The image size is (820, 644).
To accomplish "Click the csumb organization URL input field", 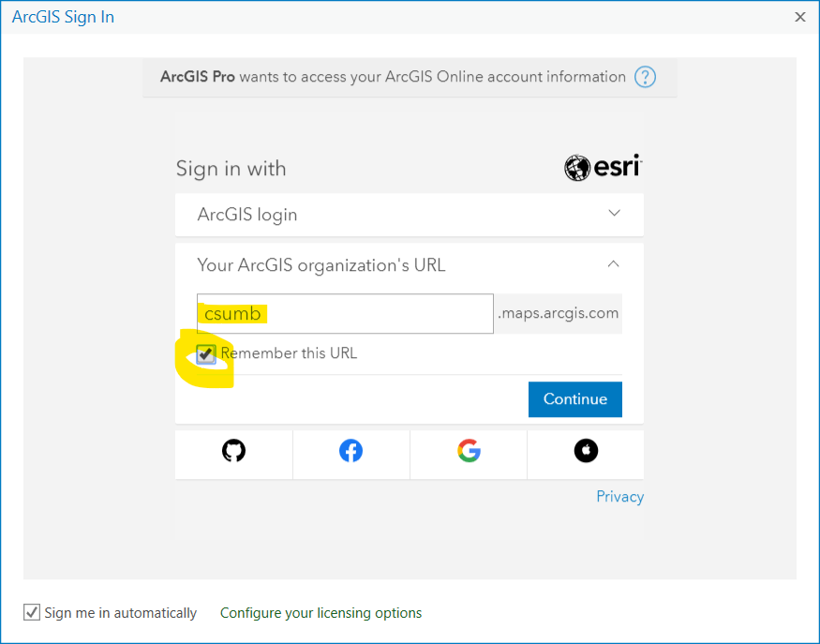I will click(344, 313).
